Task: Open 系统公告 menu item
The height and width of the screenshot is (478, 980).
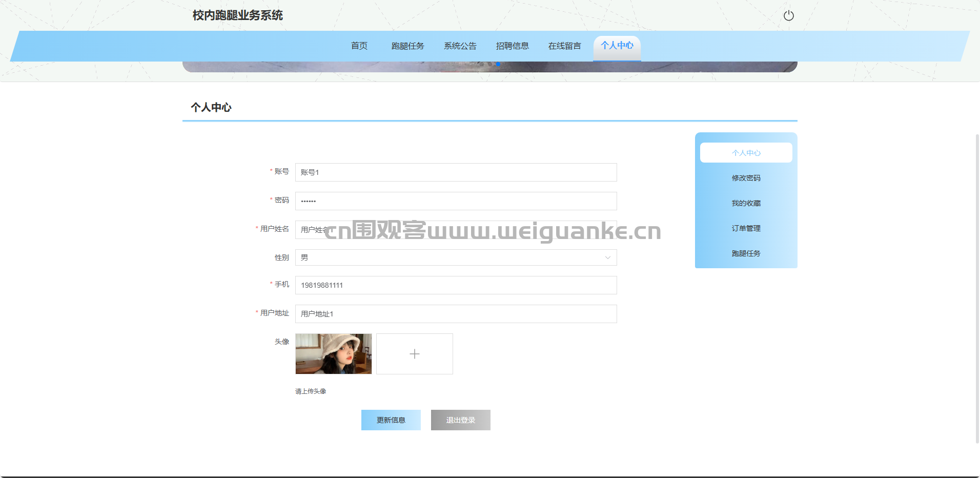Action: (x=460, y=46)
